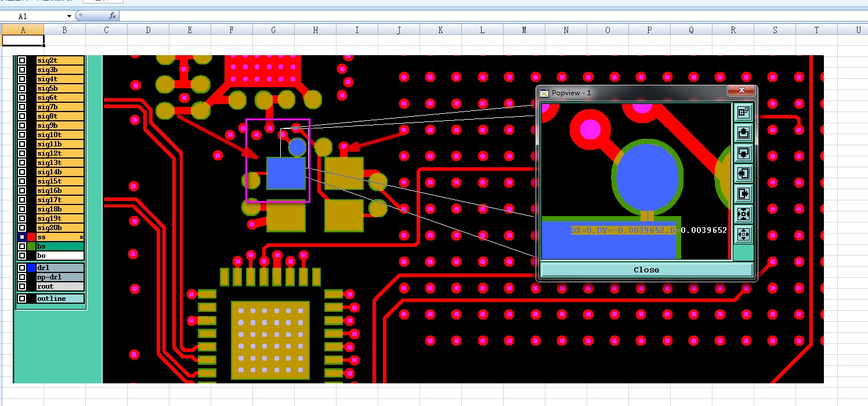
Task: Pan the Popview left with arrow icon
Action: [743, 173]
